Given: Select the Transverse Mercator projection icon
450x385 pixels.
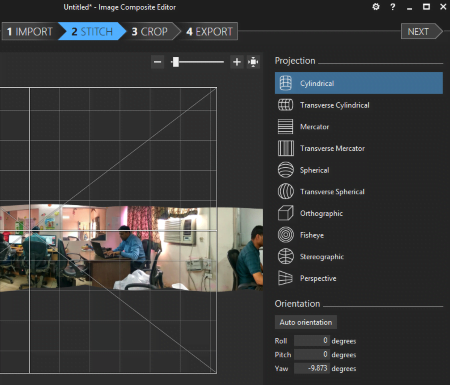Looking at the screenshot, I should click(286, 148).
